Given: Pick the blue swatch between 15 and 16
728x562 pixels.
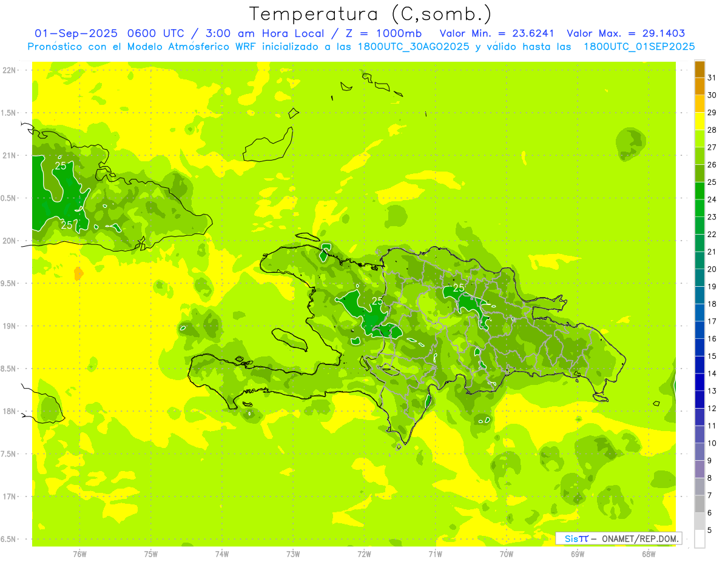Looking at the screenshot, I should pyautogui.click(x=699, y=347).
